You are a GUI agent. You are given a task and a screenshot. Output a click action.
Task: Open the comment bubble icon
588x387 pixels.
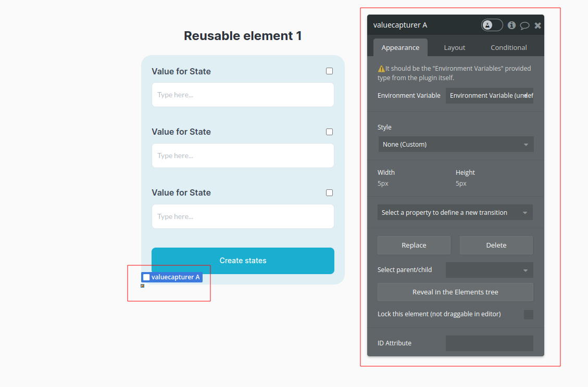coord(524,25)
